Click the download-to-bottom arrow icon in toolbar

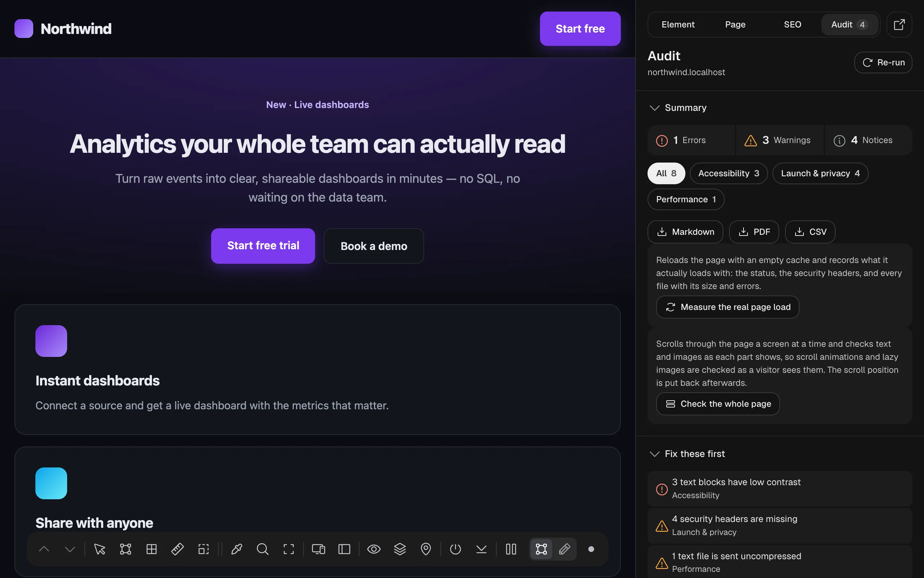tap(481, 549)
